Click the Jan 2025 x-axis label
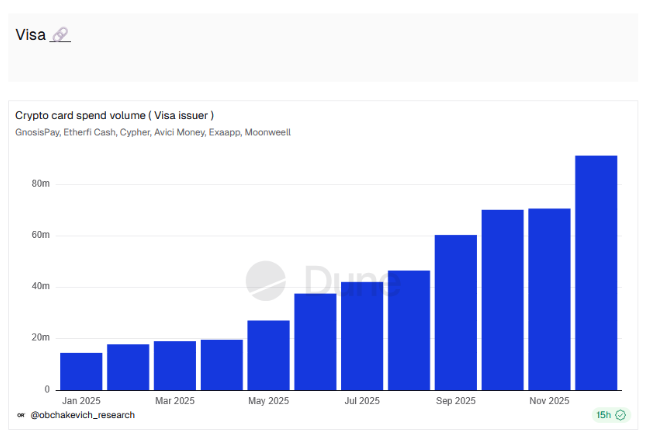Image resolution: width=646 pixels, height=435 pixels. click(x=81, y=401)
